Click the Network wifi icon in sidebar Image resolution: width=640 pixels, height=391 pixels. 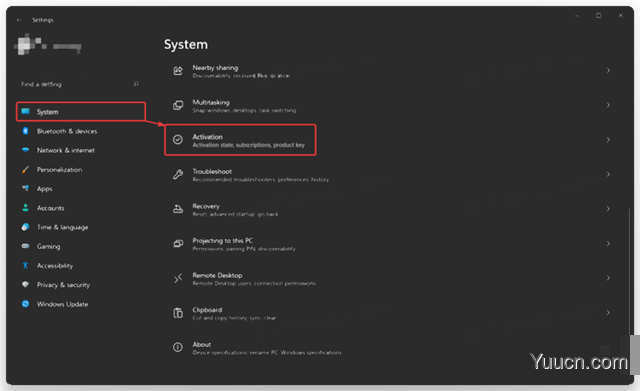click(25, 150)
